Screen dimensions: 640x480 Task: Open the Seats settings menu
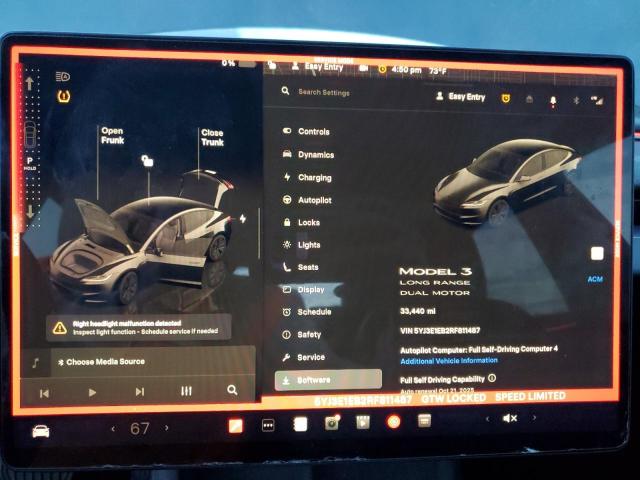(x=301, y=267)
